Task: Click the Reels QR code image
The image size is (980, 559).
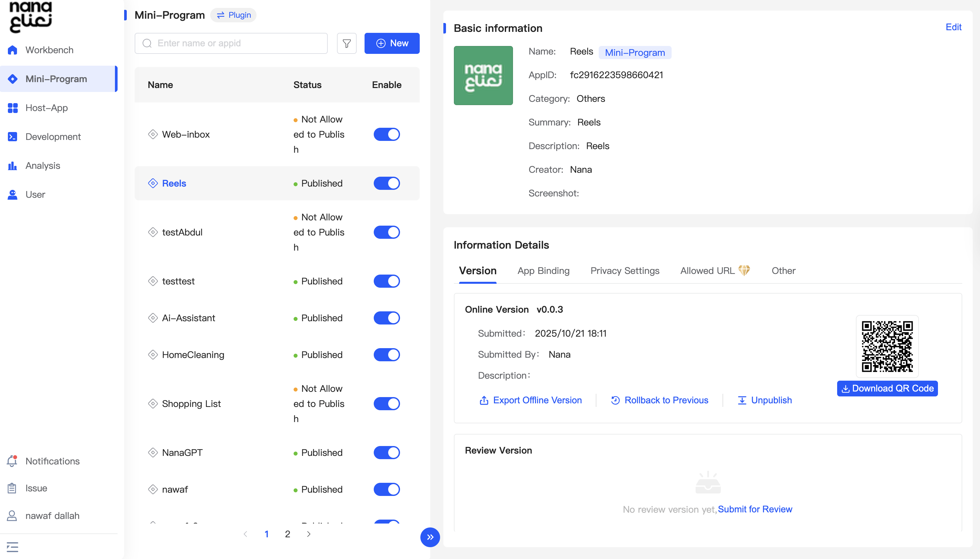Action: [887, 346]
